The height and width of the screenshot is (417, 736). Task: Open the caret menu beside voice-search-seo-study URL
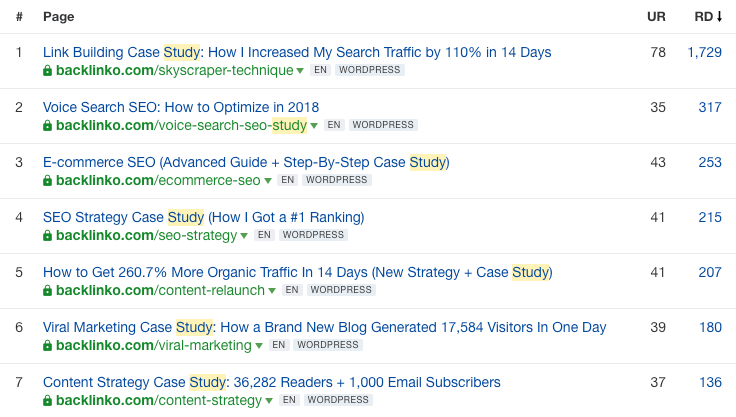point(314,126)
